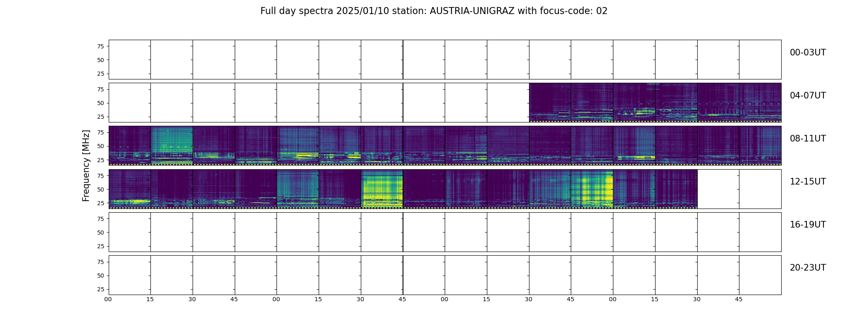Open the 12:00 spectrum panel in 12-15UT row

130,189
